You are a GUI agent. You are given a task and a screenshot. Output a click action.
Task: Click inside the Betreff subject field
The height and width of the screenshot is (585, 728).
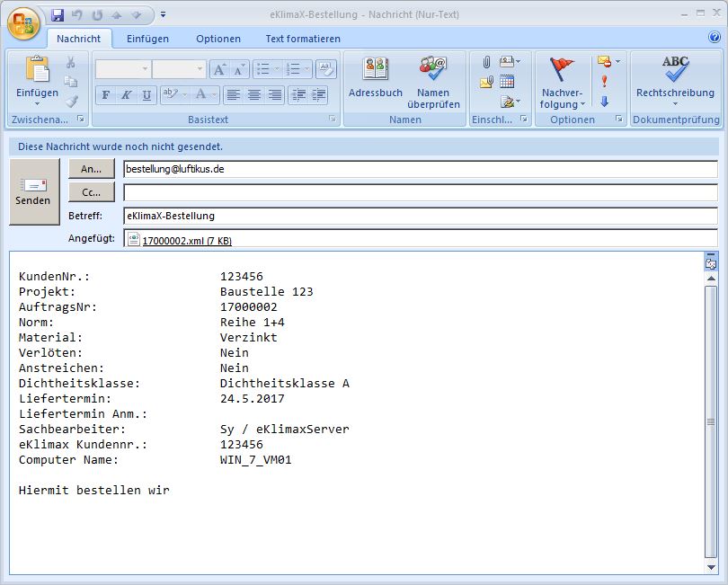click(x=360, y=216)
